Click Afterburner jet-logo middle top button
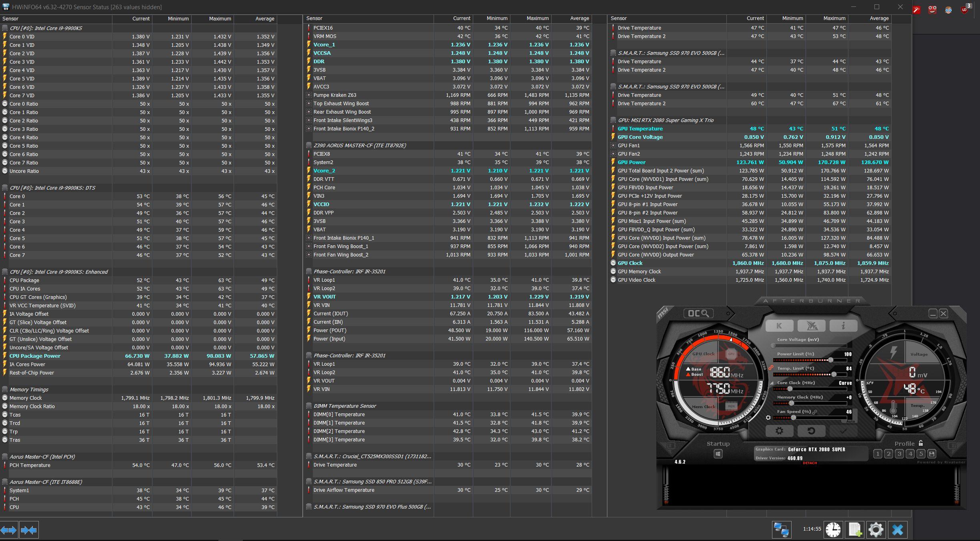 point(811,326)
